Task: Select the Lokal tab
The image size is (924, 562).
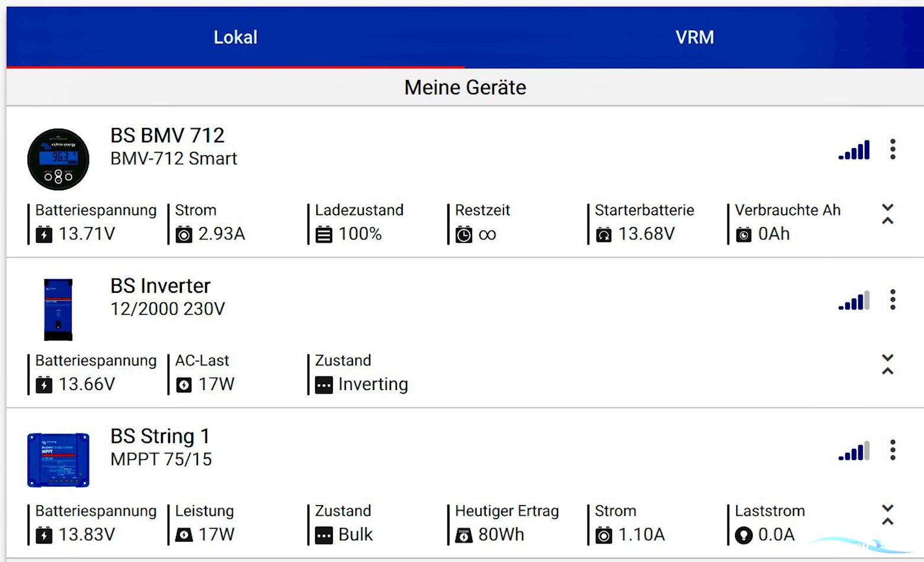Action: [x=235, y=37]
